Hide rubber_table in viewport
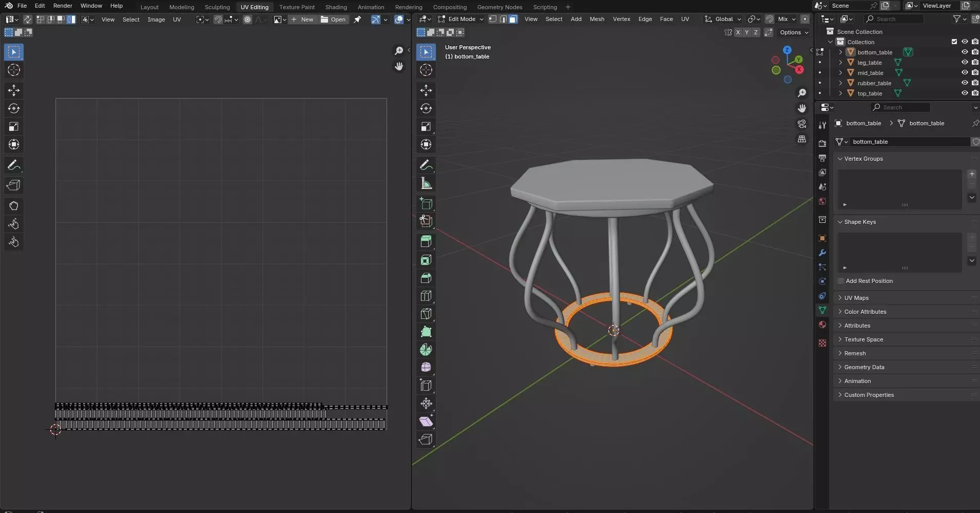 965,83
